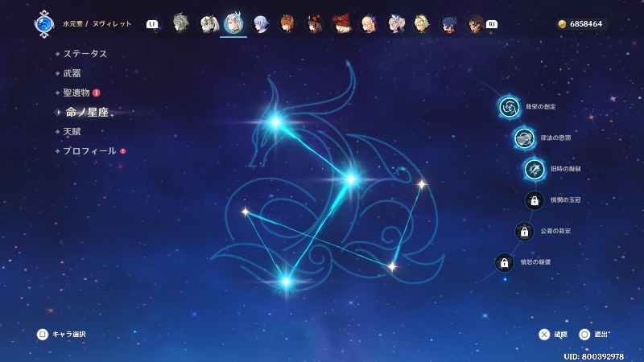This screenshot has width=644, height=362.
Task: Select the portrait with the blue mini top hat
Action: click(x=395, y=24)
